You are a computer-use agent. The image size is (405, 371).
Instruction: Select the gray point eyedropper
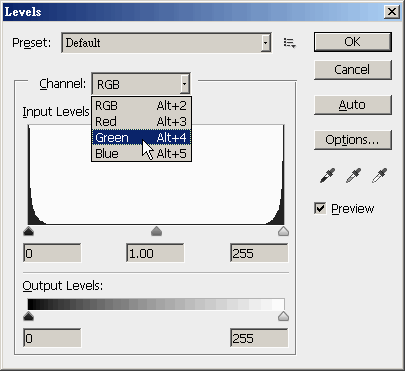pyautogui.click(x=354, y=176)
